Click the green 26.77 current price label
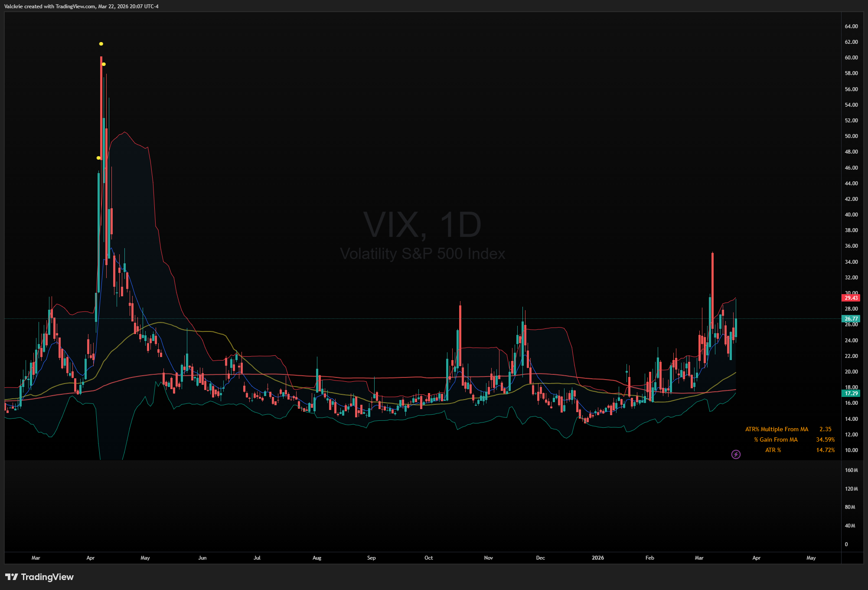The image size is (868, 590). pyautogui.click(x=851, y=318)
